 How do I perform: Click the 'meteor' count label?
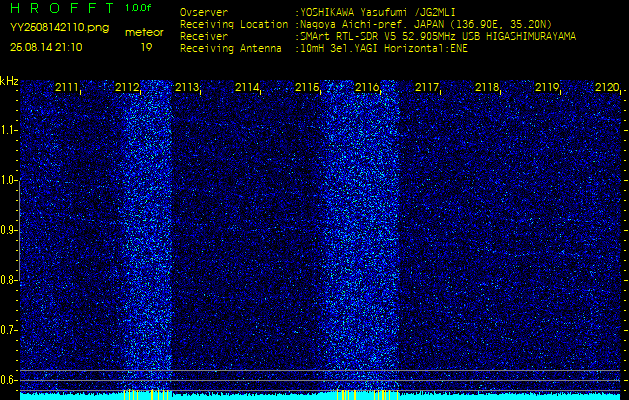(x=144, y=33)
